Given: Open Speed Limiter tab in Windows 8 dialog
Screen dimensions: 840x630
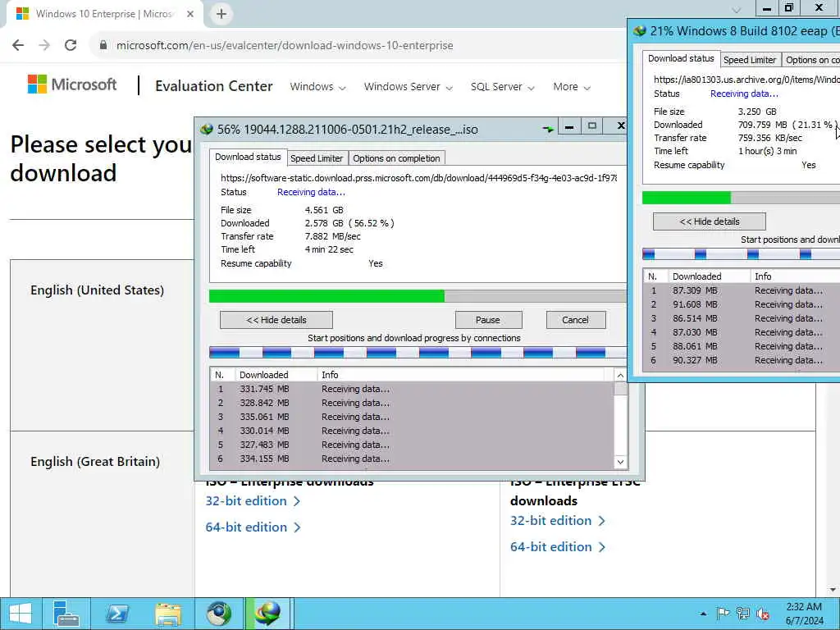Looking at the screenshot, I should coord(750,60).
